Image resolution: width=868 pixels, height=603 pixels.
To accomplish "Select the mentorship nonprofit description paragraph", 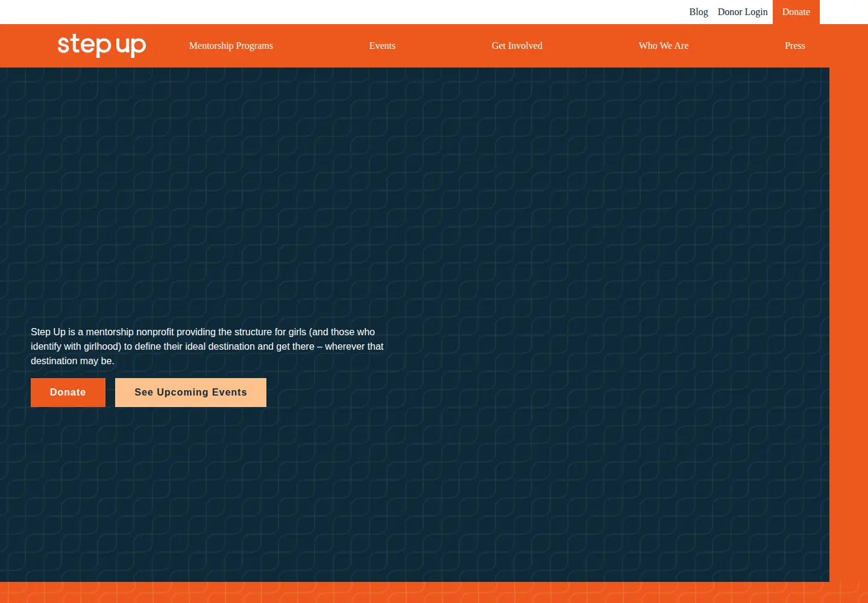I will tap(207, 346).
